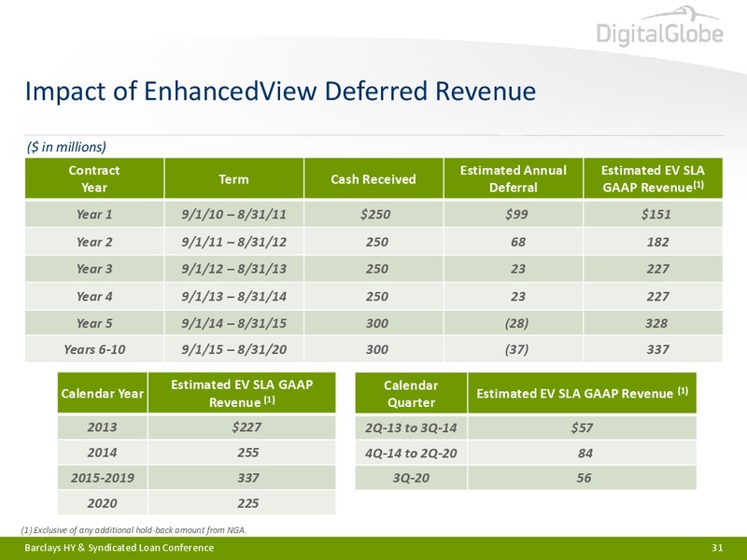Click the "2Q-13 to 3Q-14" cell
Image resolution: width=747 pixels, height=560 pixels.
(411, 428)
